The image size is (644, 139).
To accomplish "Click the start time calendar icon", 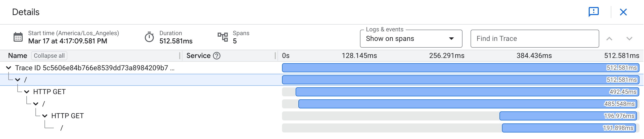I will (18, 37).
